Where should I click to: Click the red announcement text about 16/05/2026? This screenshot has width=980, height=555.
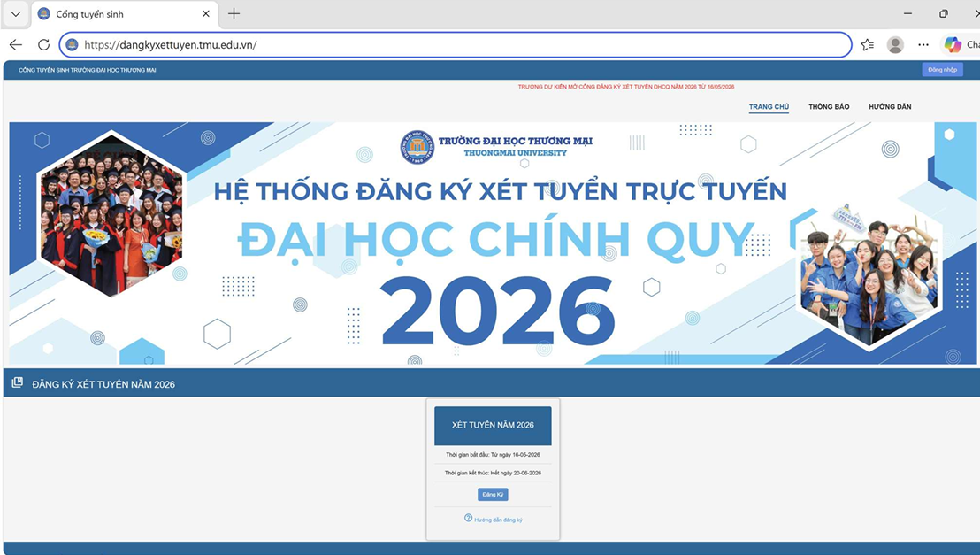(x=625, y=87)
